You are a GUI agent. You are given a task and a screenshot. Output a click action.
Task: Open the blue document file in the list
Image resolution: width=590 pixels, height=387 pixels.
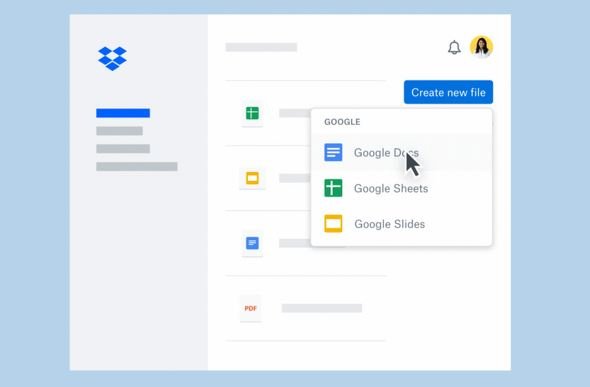pyautogui.click(x=252, y=243)
